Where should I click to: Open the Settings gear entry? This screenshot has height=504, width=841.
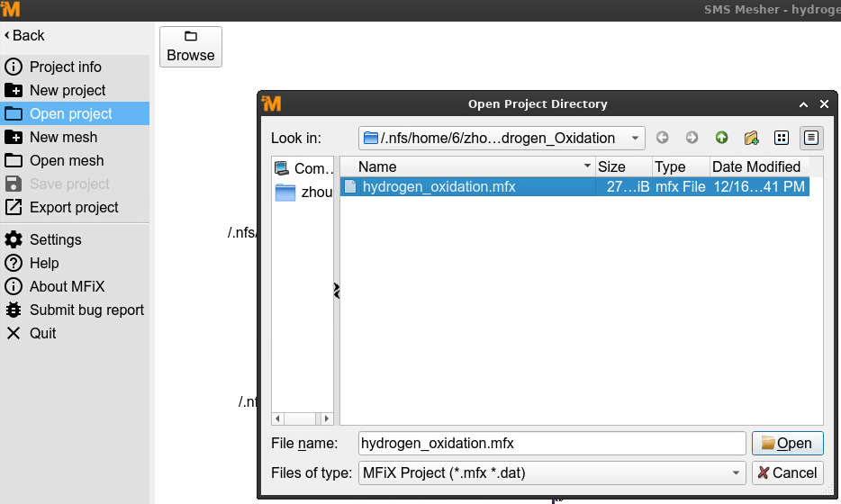pos(55,239)
